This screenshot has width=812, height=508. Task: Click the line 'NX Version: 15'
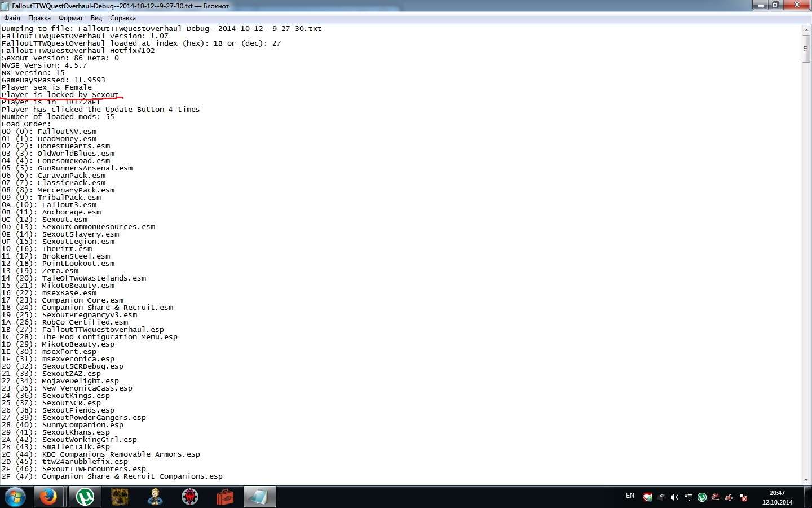(x=33, y=73)
